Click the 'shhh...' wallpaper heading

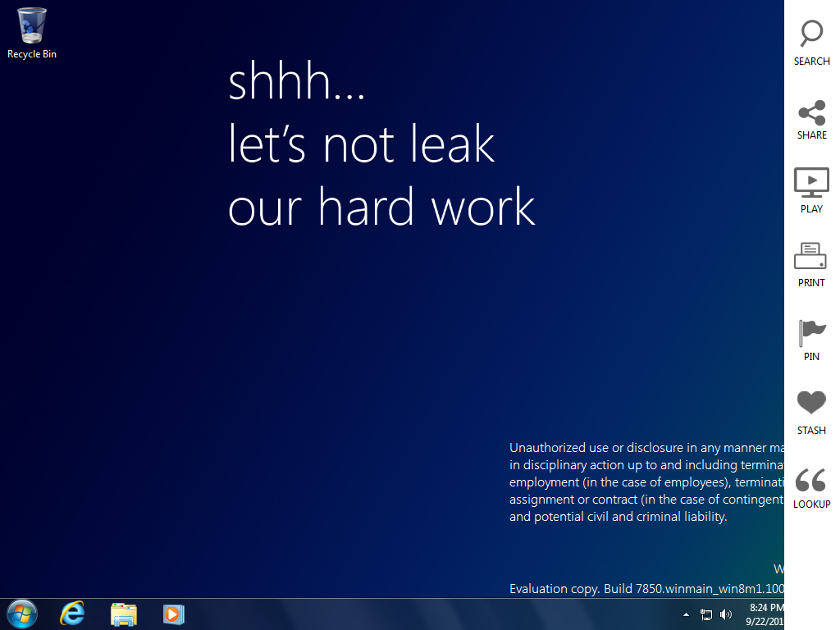(x=297, y=81)
